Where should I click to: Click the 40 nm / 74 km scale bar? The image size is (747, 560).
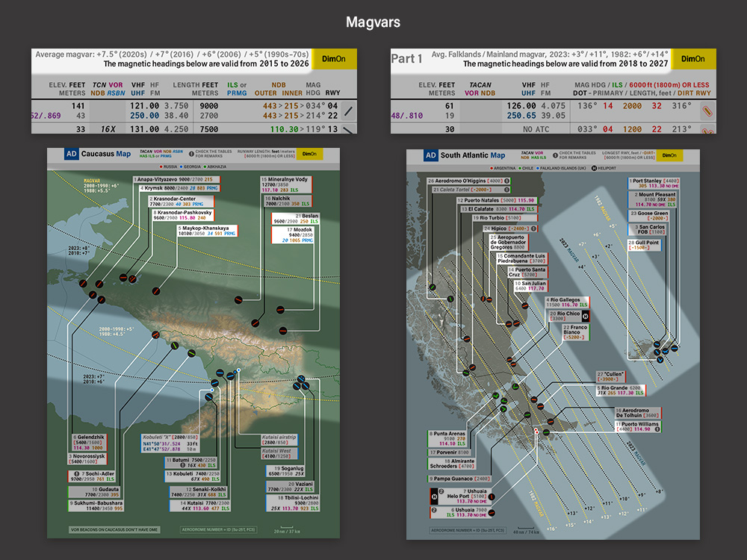point(526,530)
